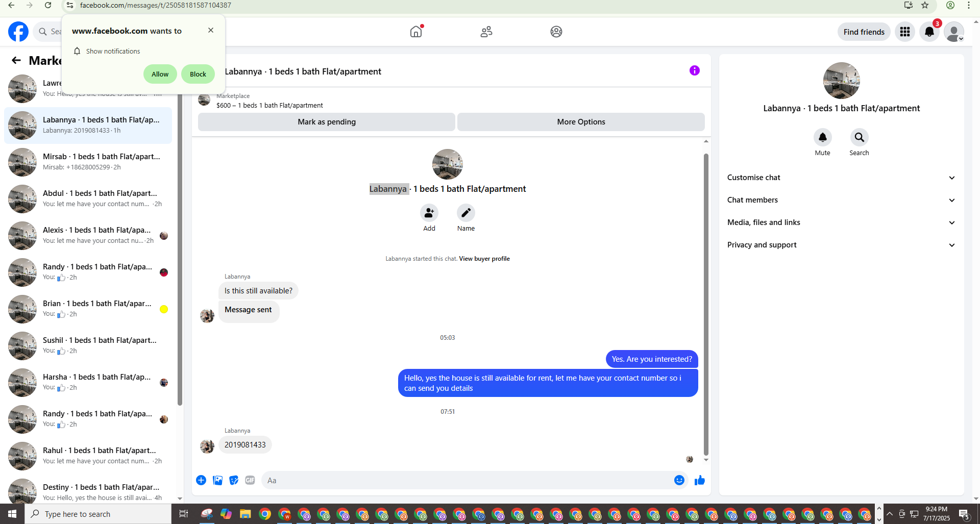Open Brian conversation
This screenshot has height=524, width=980.
tap(88, 309)
